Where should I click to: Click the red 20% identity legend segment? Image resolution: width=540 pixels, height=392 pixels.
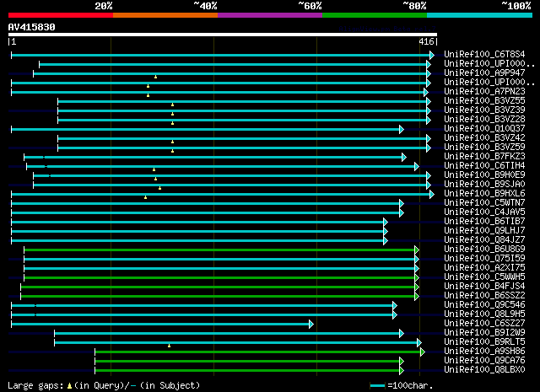click(61, 15)
